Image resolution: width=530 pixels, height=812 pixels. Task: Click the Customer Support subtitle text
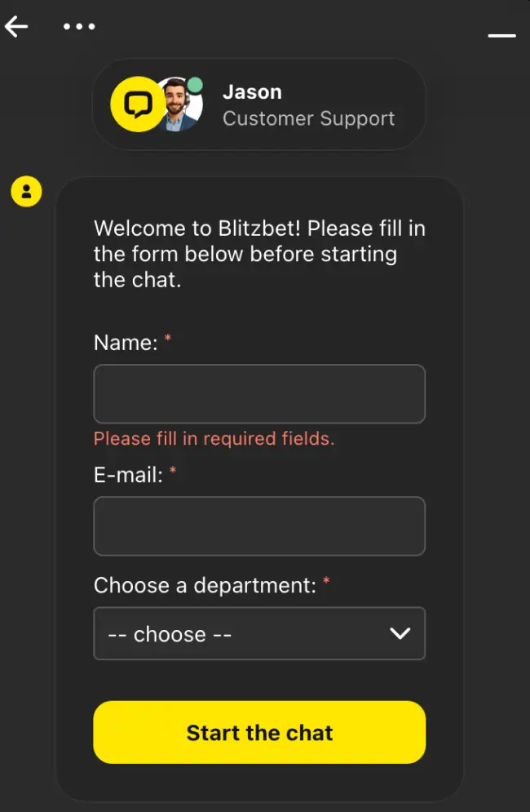[310, 118]
